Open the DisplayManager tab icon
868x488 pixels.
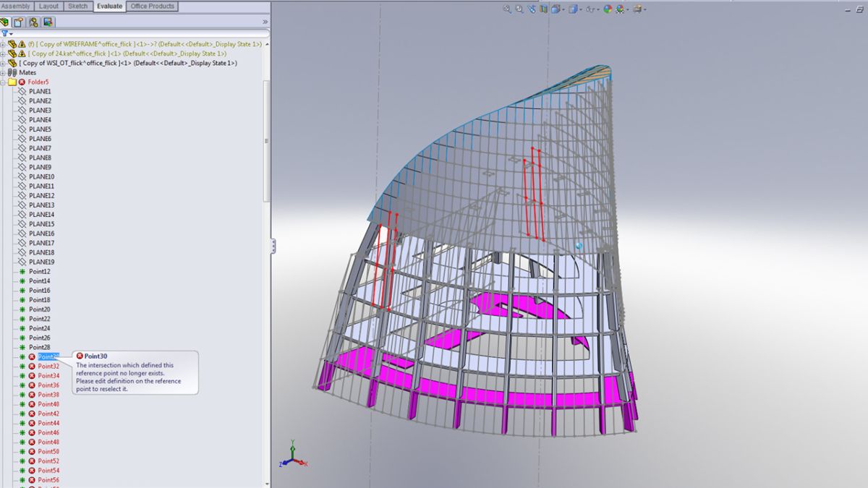coord(47,22)
